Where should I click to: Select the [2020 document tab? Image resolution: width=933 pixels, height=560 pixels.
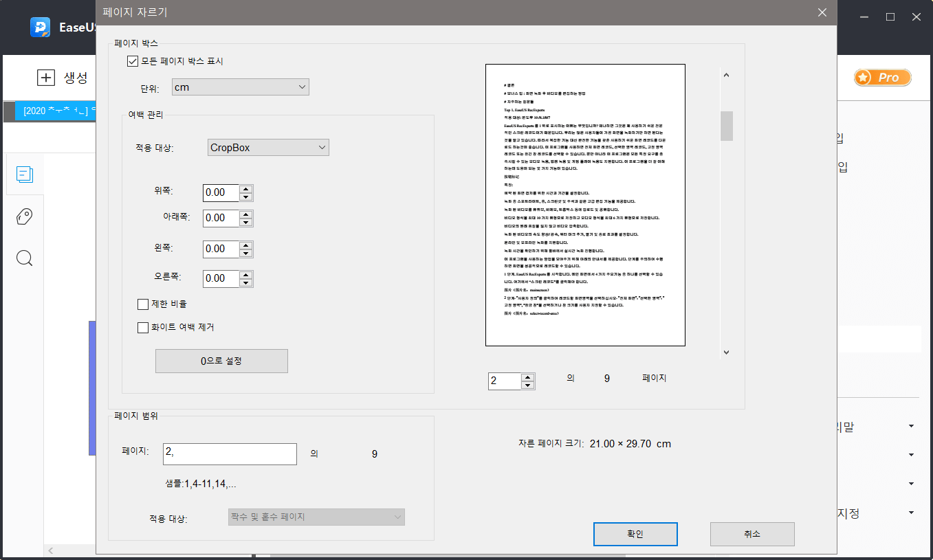click(x=55, y=111)
